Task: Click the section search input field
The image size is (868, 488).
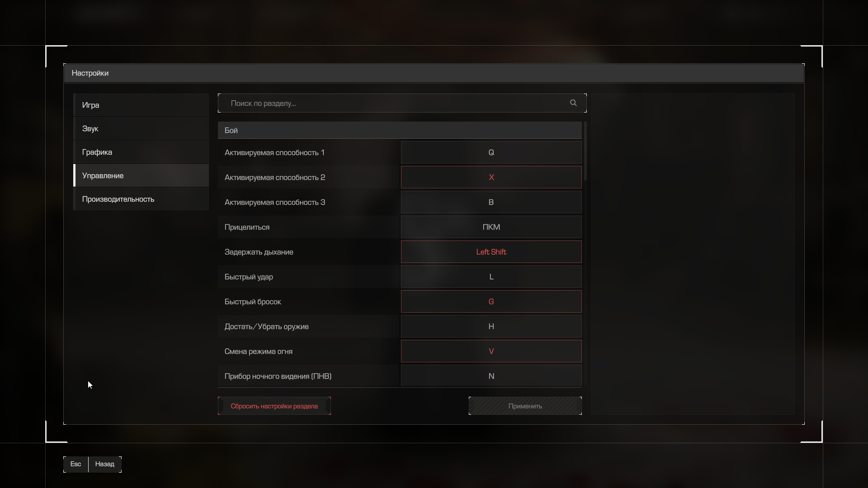Action: [x=393, y=103]
